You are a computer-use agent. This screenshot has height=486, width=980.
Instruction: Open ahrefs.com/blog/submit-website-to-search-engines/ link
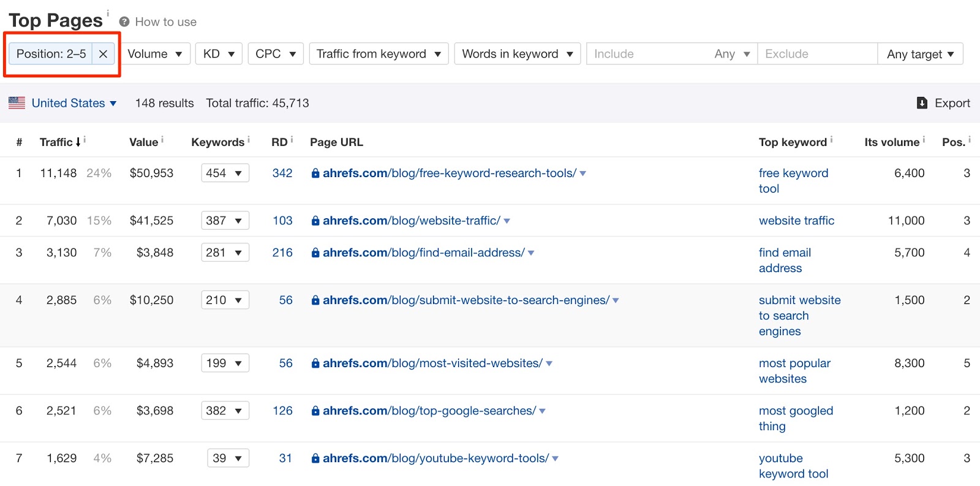click(x=466, y=300)
